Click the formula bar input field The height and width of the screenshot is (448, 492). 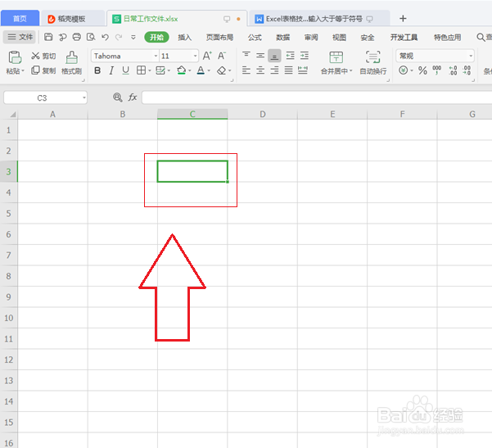tap(317, 97)
